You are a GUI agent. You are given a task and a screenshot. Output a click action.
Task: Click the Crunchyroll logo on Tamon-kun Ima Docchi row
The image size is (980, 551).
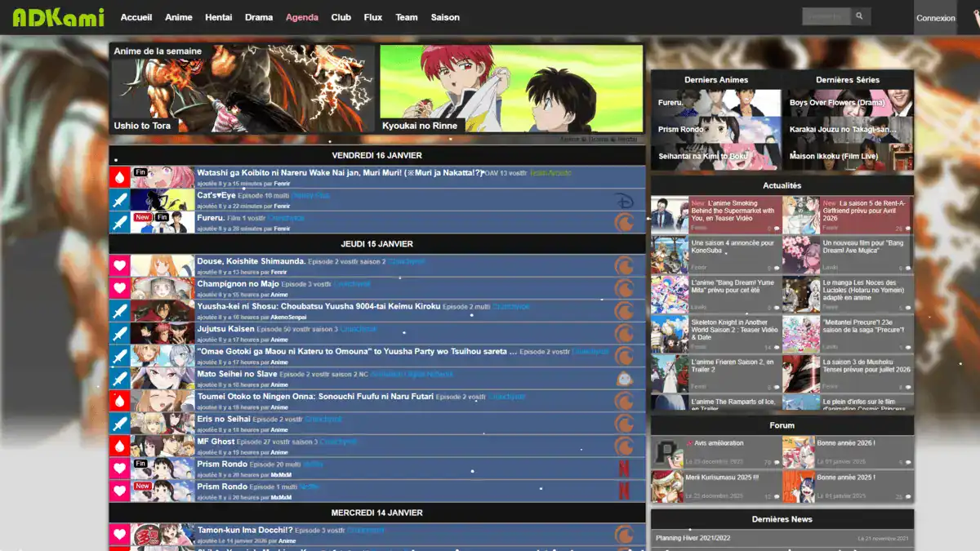(x=624, y=535)
